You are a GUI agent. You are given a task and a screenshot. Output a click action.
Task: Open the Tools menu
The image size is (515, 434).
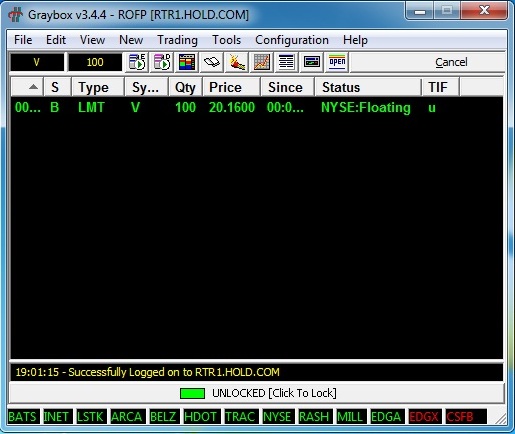(227, 40)
